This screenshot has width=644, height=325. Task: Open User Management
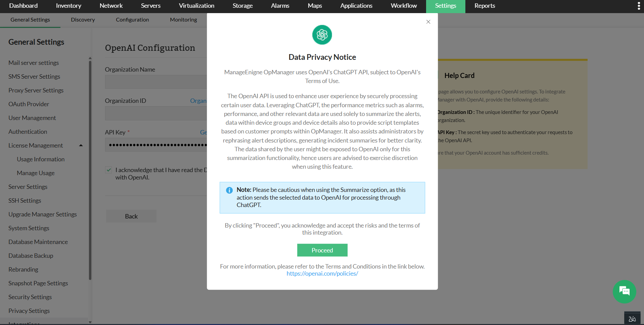click(x=32, y=118)
